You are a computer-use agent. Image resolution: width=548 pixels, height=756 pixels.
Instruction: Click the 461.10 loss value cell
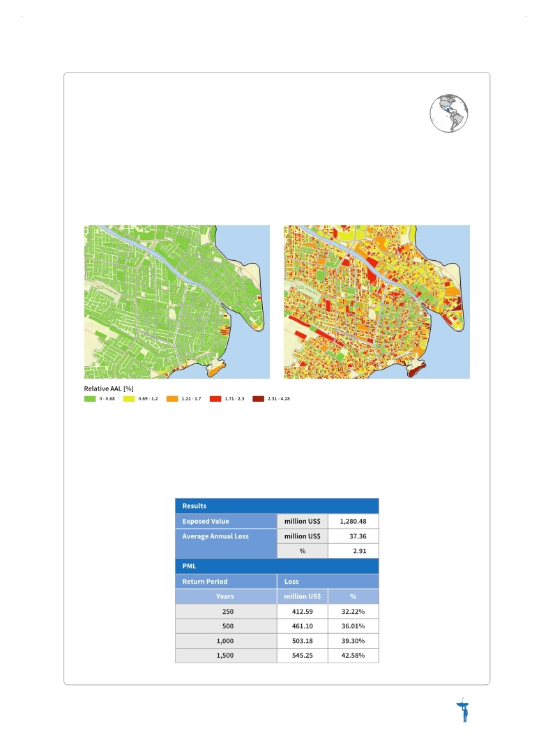click(302, 626)
